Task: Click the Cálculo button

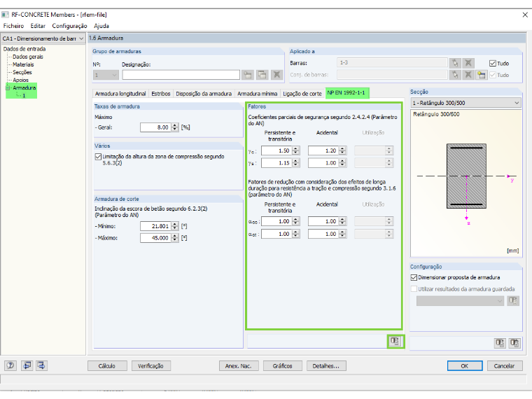Action: coord(107,365)
